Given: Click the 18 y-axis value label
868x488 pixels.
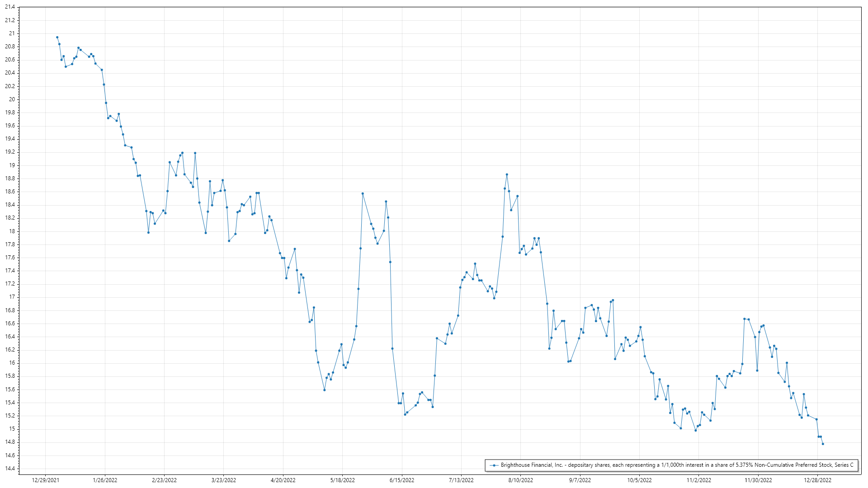Looking at the screenshot, I should 12,231.
